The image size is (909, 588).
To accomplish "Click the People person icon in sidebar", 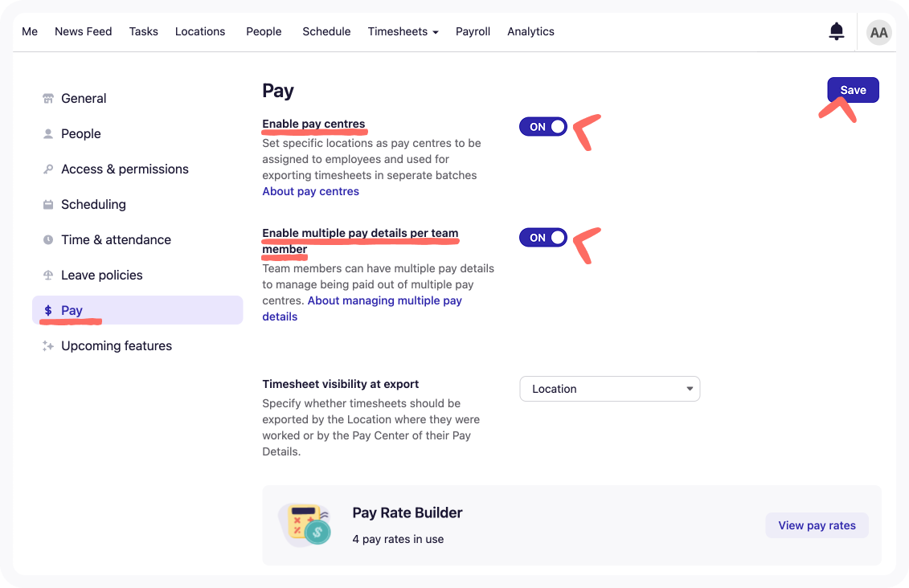I will coord(48,134).
